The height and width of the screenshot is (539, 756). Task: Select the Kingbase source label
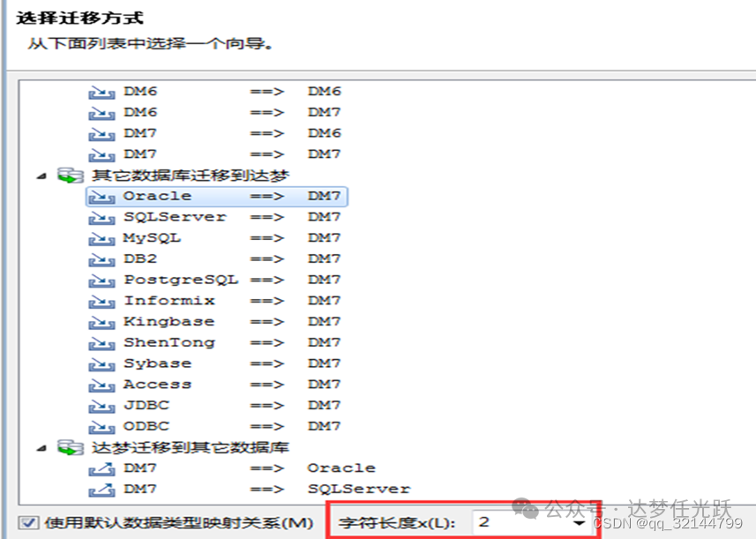pos(168,322)
